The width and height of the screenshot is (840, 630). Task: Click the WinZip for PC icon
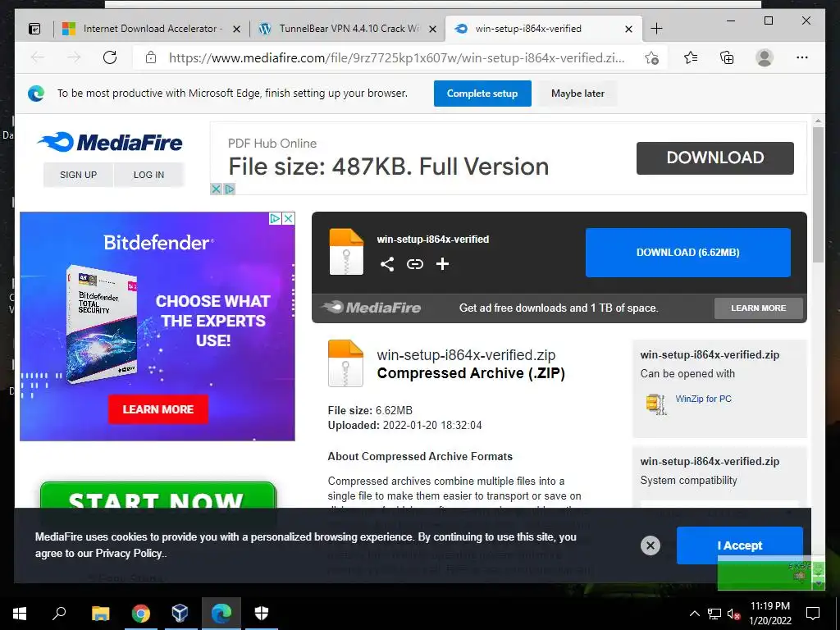coord(655,404)
